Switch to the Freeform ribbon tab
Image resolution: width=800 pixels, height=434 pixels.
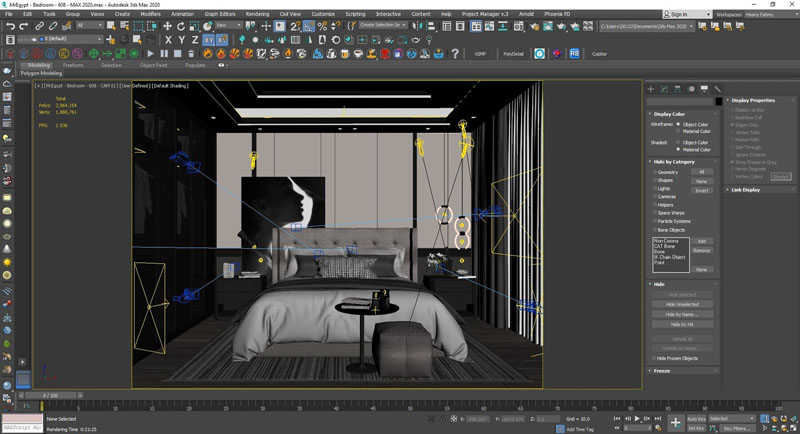tap(73, 65)
